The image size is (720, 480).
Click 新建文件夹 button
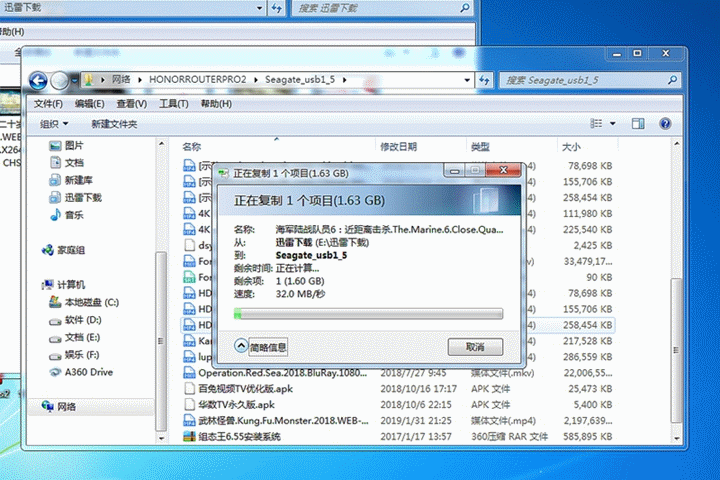click(114, 124)
